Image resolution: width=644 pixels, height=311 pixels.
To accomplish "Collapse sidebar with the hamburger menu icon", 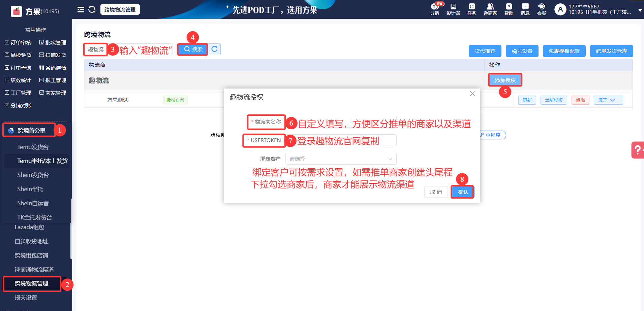I will 81,9.
